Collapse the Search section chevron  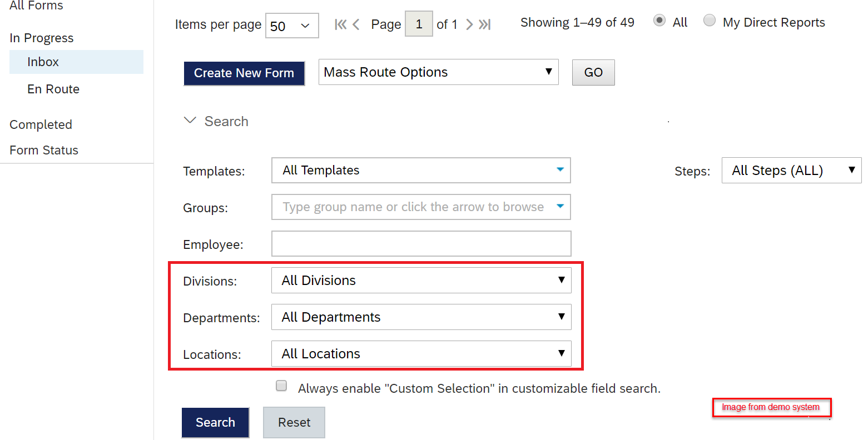point(190,121)
